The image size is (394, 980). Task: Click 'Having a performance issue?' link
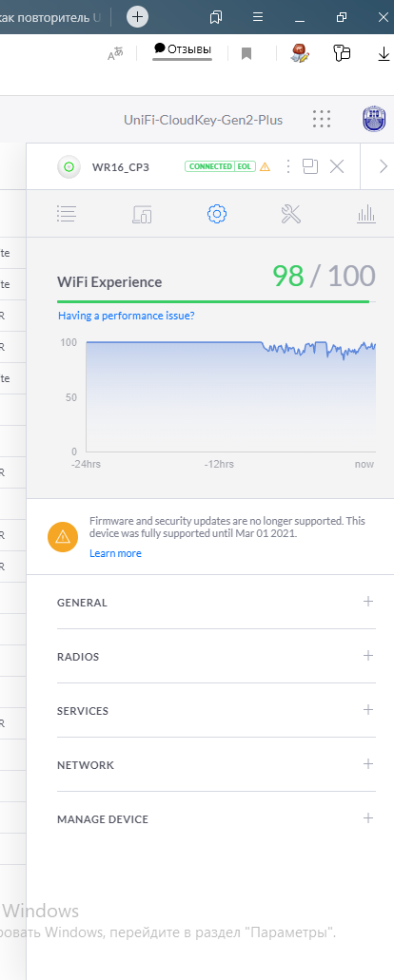pyautogui.click(x=126, y=316)
